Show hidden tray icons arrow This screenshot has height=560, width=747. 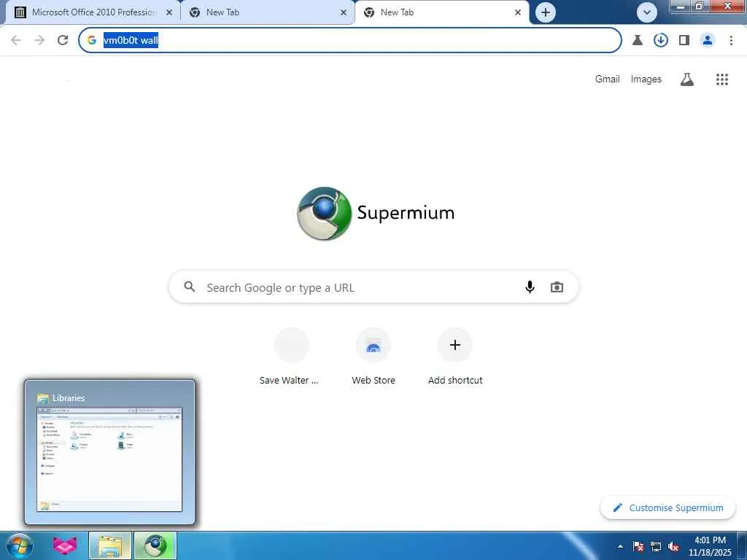pos(620,546)
